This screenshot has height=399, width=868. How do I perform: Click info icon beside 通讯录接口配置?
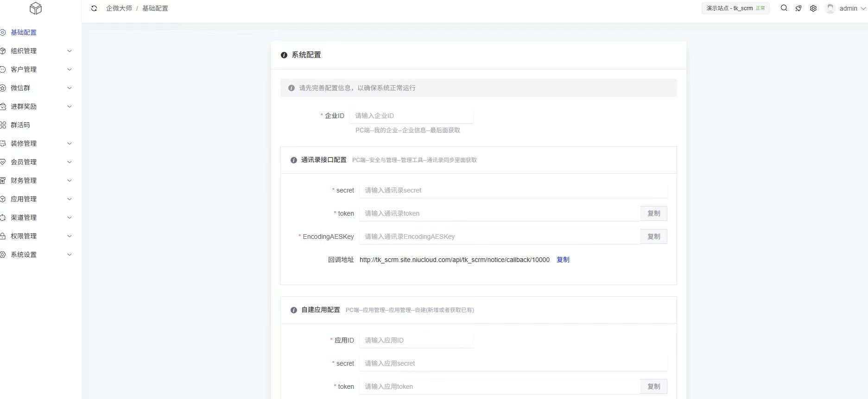(293, 160)
